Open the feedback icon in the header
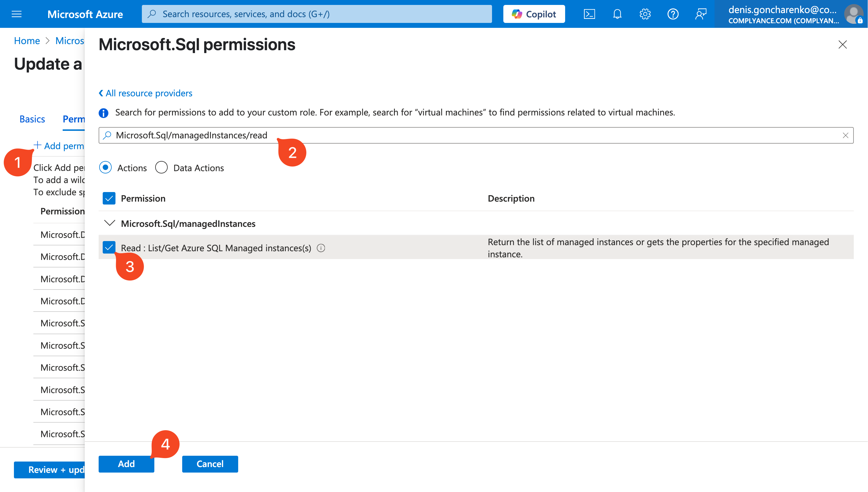The height and width of the screenshot is (492, 868). pos(701,14)
